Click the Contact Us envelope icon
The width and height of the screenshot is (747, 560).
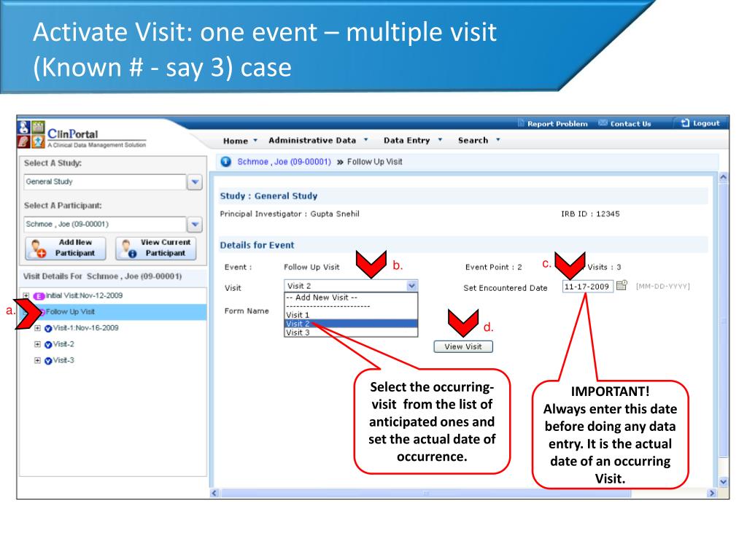pyautogui.click(x=603, y=122)
